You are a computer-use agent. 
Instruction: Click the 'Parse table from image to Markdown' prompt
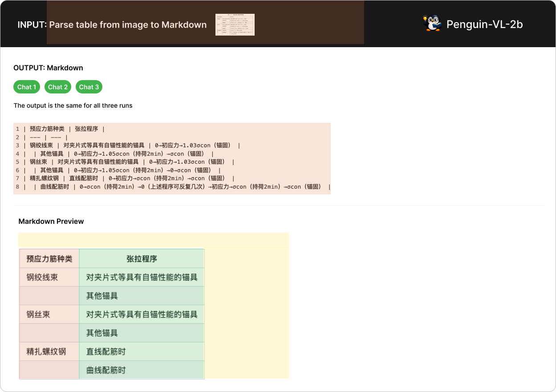click(128, 25)
